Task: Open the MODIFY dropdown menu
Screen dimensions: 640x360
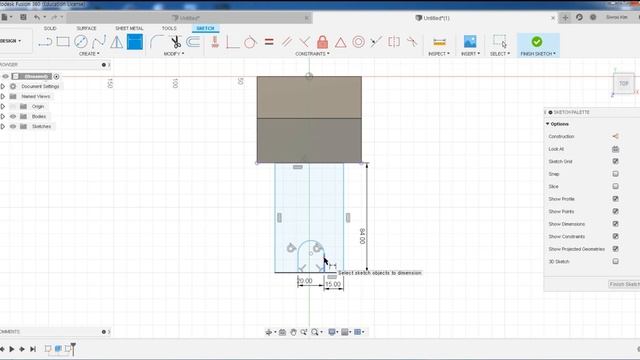Action: [173, 54]
